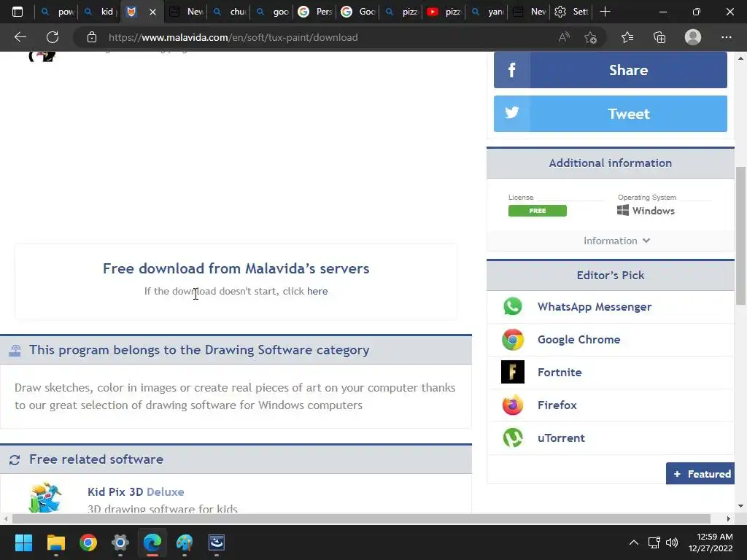Open Chrome from the taskbar
This screenshot has height=560, width=747.
(x=88, y=542)
